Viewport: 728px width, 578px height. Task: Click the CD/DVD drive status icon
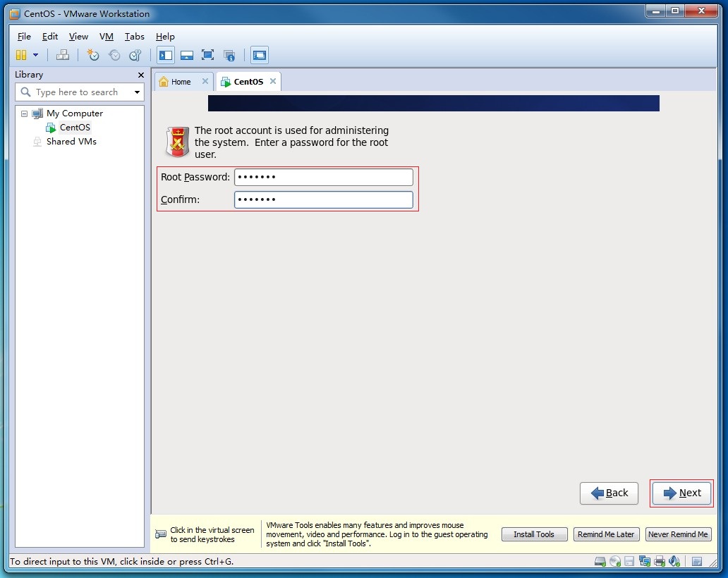pos(614,562)
